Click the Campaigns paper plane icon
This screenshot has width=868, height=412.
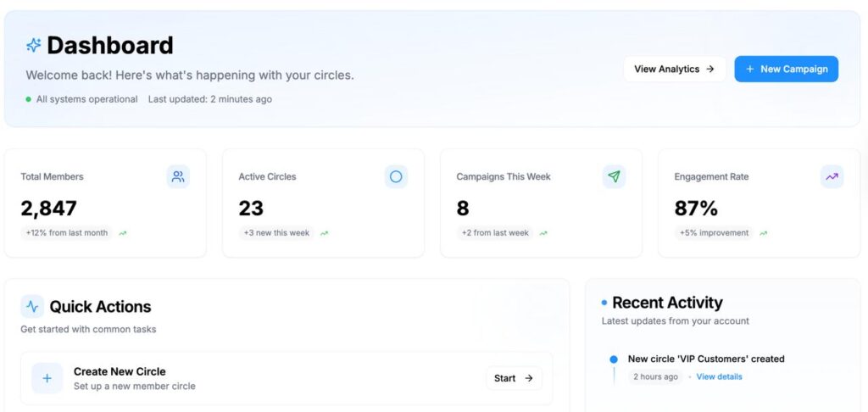tap(615, 176)
